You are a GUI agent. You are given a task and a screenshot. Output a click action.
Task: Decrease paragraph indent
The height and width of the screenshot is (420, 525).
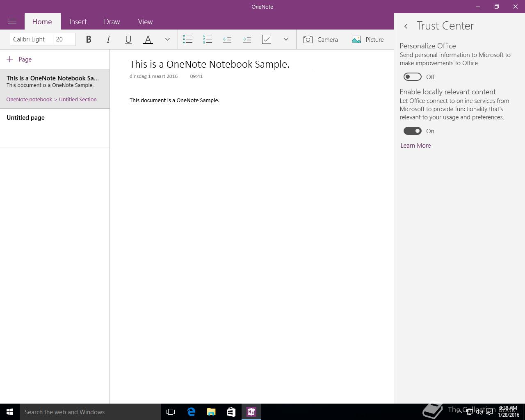pos(227,39)
